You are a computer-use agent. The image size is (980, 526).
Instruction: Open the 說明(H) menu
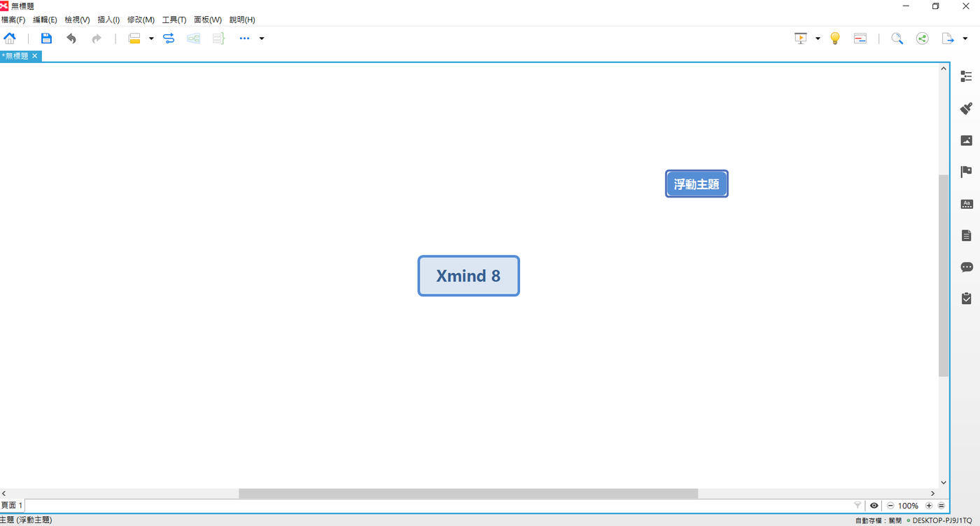point(242,20)
